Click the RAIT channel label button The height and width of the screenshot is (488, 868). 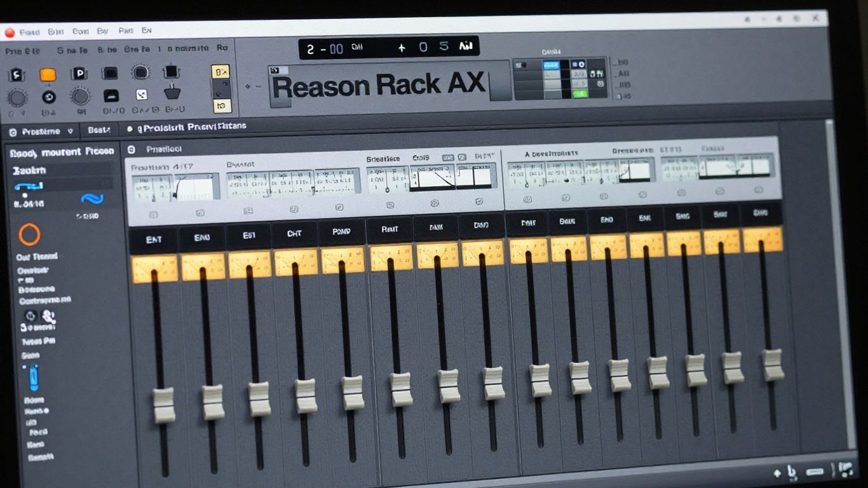[390, 229]
